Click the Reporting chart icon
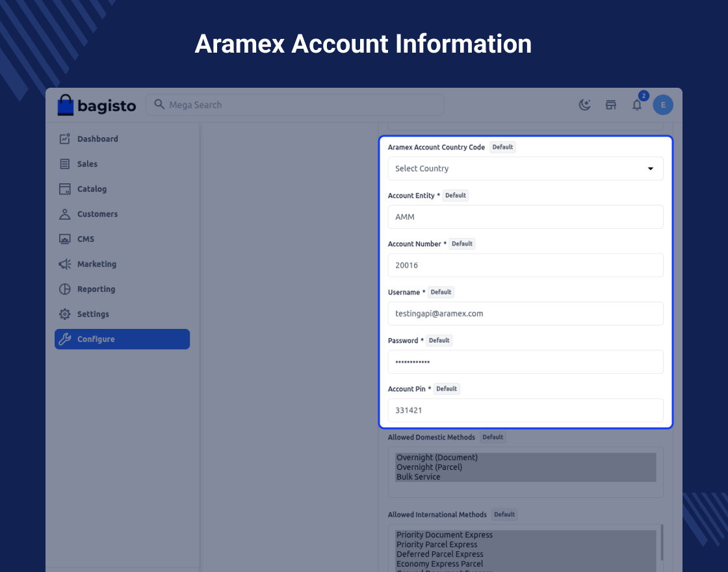The height and width of the screenshot is (572, 728). pyautogui.click(x=64, y=289)
